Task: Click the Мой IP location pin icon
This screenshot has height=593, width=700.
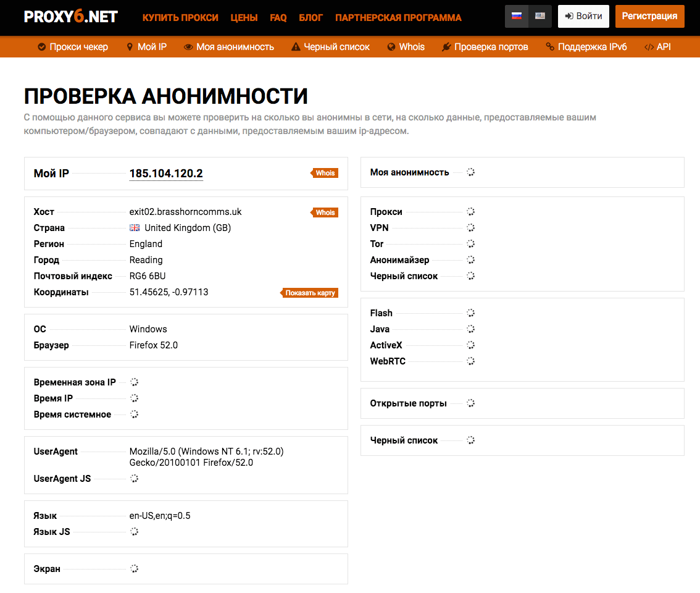Action: 130,47
